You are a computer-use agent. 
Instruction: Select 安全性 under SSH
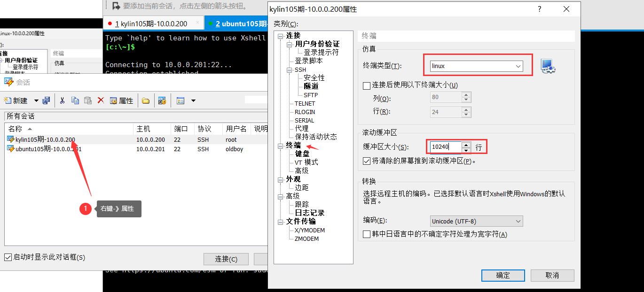pyautogui.click(x=314, y=78)
